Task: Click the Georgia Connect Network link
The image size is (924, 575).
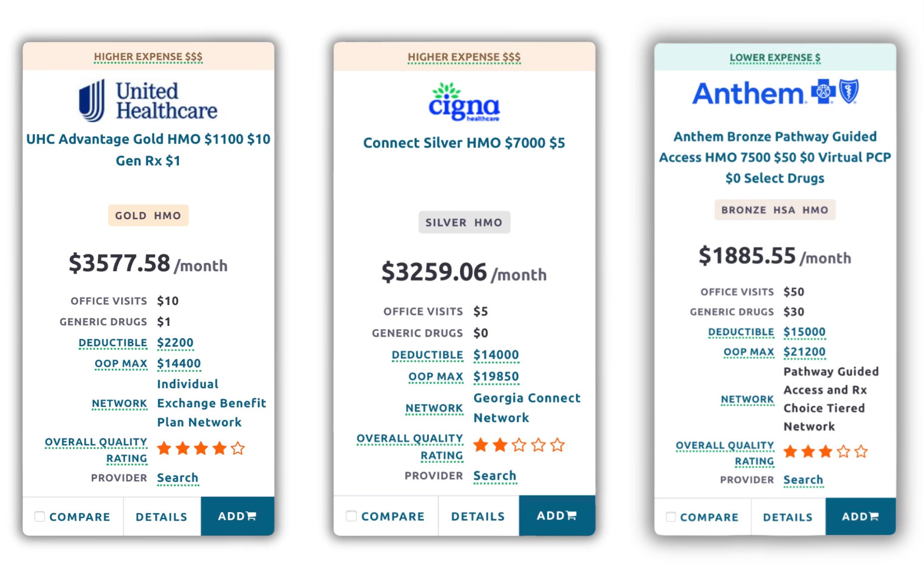Action: point(527,408)
